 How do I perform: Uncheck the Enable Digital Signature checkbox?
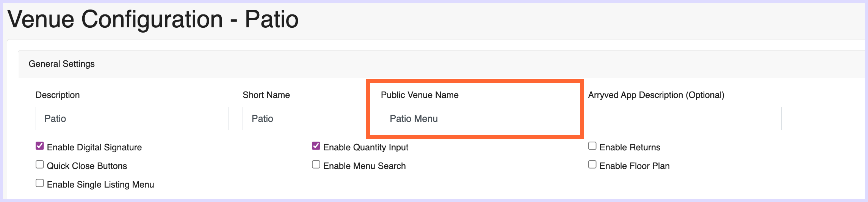click(x=40, y=146)
